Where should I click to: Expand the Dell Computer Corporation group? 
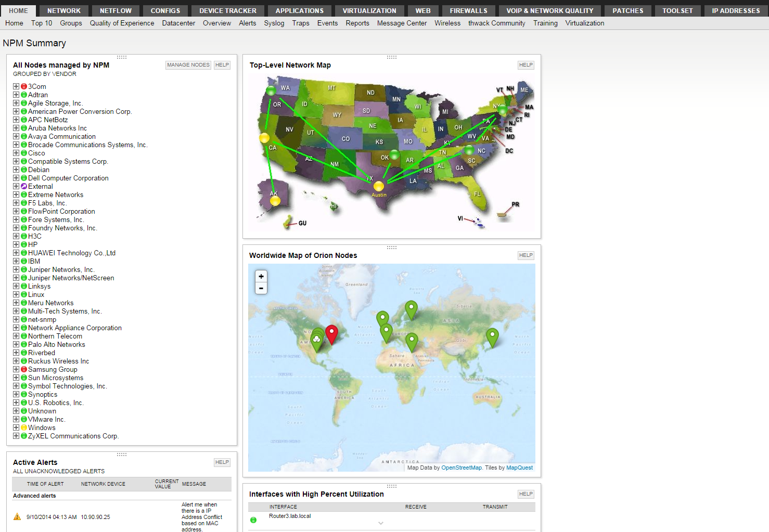click(16, 178)
